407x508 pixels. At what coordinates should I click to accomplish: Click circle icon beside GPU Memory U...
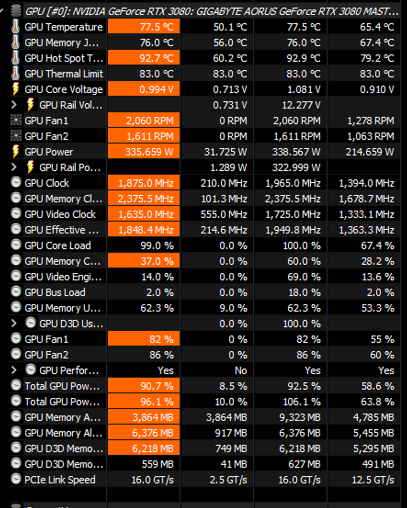pyautogui.click(x=16, y=308)
